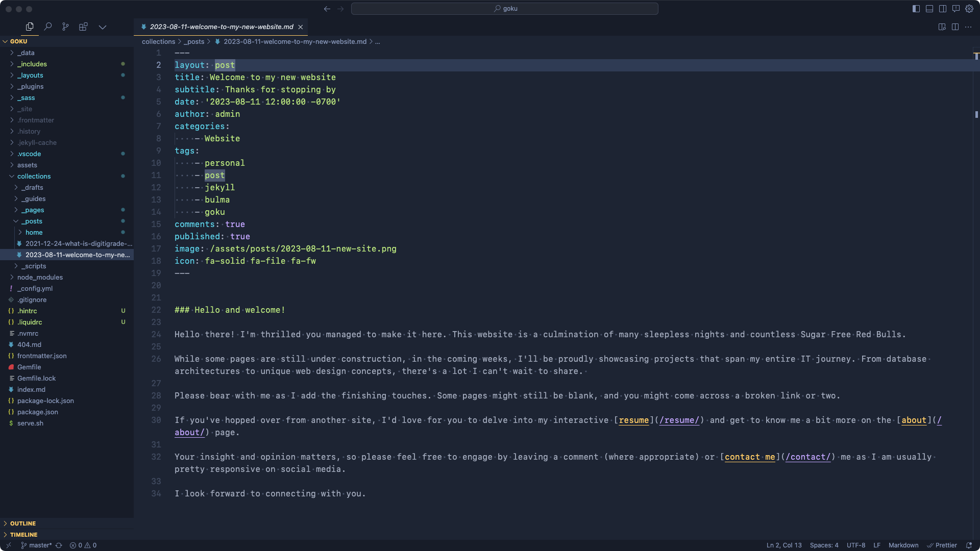Click the git synchronize changes icon
The height and width of the screenshot is (551, 980).
[59, 545]
